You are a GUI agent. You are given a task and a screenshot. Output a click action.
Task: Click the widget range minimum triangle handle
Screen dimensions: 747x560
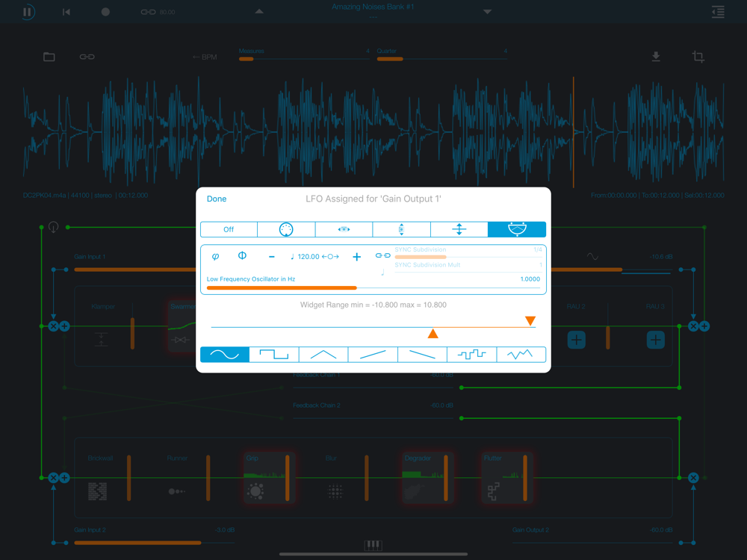(433, 333)
